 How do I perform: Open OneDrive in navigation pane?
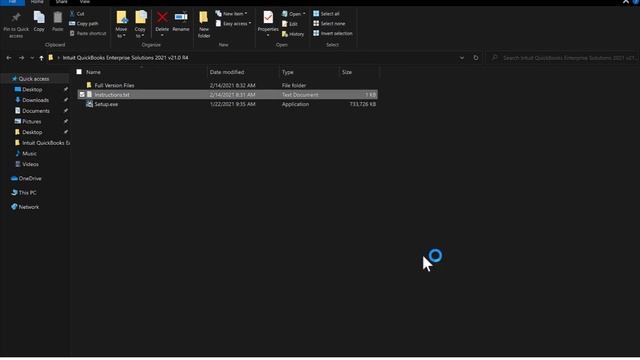click(x=30, y=178)
